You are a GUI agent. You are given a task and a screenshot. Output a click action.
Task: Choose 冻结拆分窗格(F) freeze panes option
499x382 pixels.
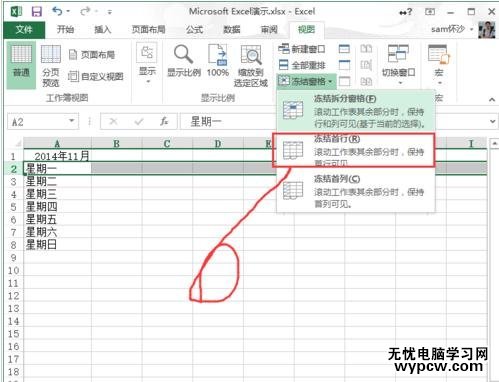click(356, 111)
